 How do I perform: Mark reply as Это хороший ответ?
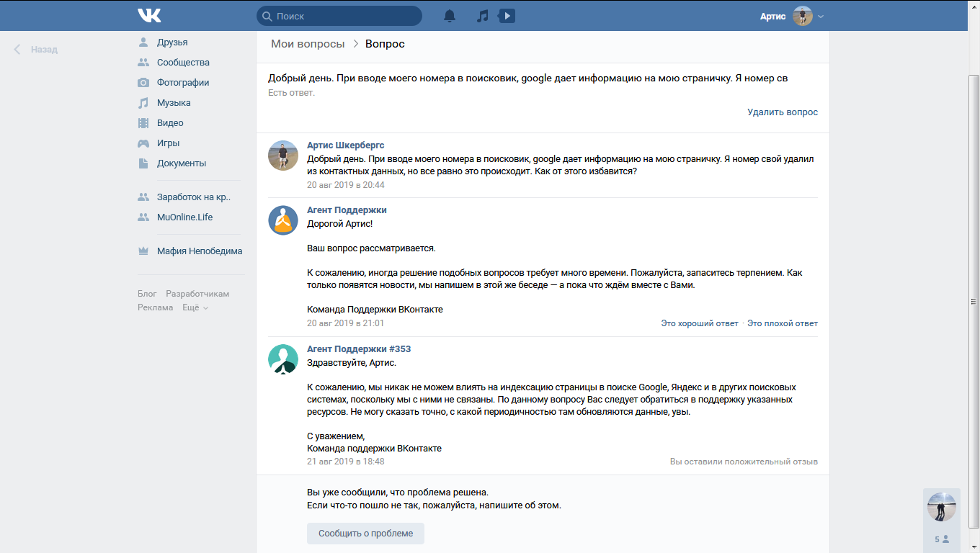coord(700,323)
